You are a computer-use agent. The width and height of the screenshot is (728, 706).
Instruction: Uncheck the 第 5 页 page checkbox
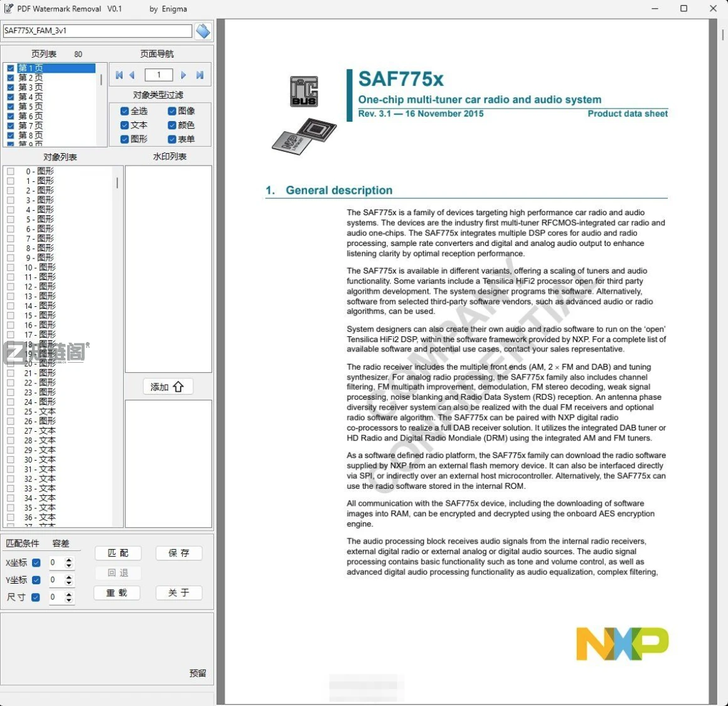pyautogui.click(x=11, y=106)
